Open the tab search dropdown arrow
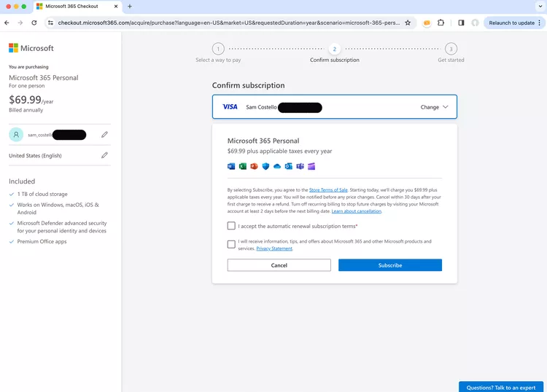547x392 pixels. [x=540, y=7]
